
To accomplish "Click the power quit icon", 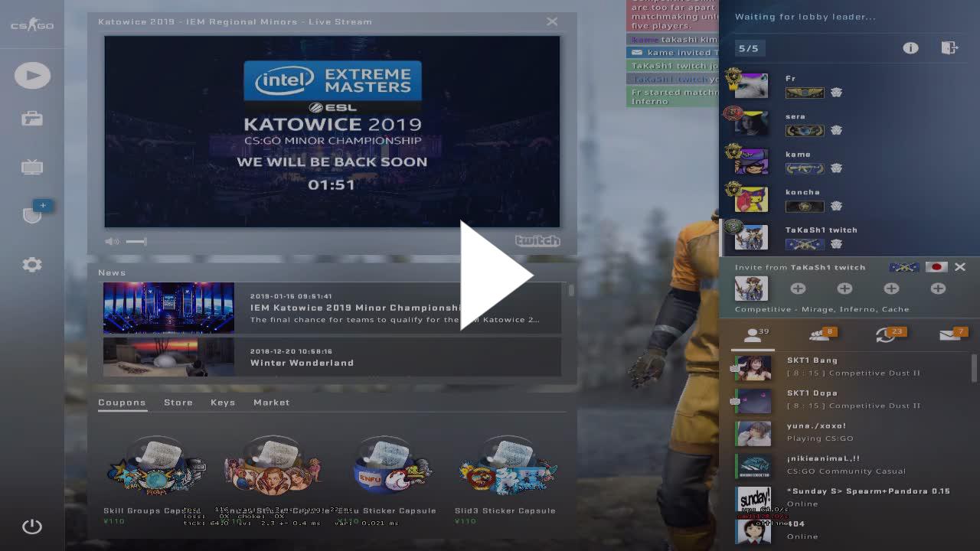I will [32, 527].
